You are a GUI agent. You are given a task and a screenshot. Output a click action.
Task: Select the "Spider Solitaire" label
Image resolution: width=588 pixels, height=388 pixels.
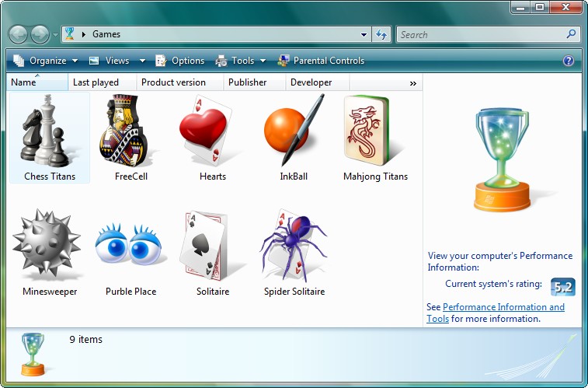pos(294,291)
